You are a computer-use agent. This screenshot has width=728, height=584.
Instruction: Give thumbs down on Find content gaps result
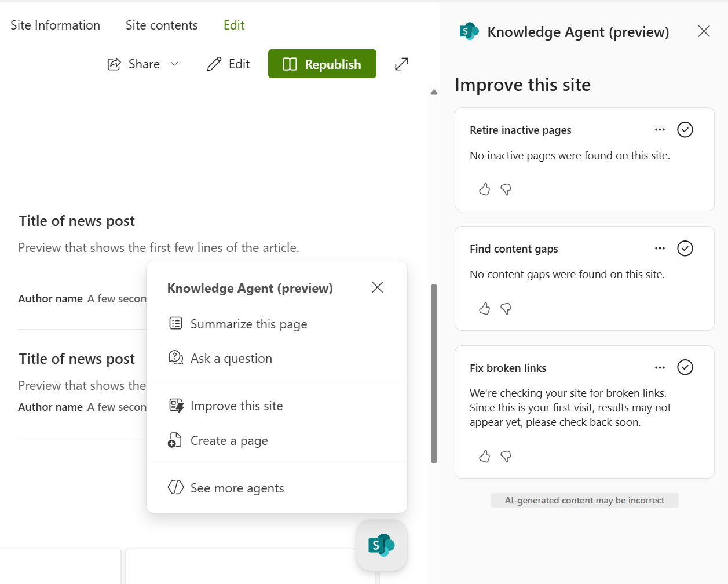(506, 309)
